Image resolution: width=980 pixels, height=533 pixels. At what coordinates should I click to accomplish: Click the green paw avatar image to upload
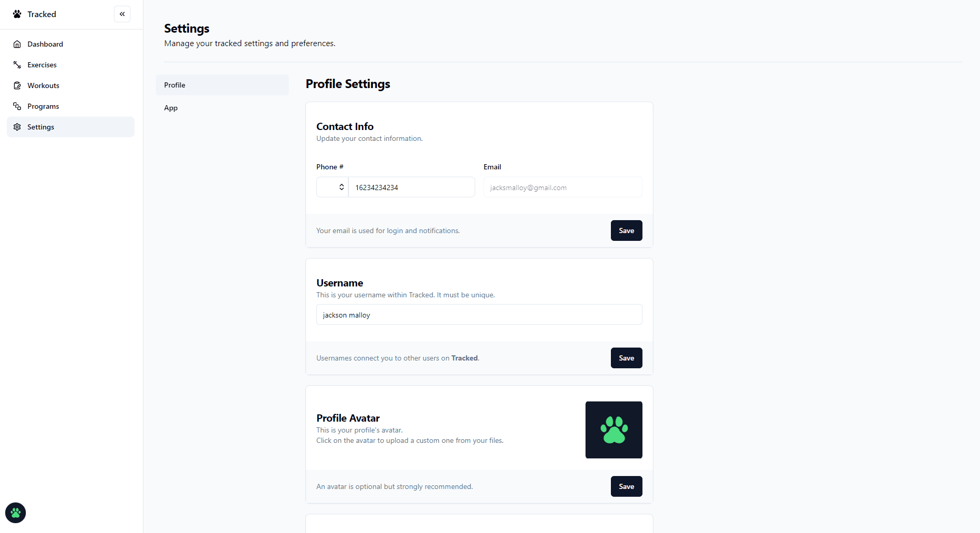[614, 430]
